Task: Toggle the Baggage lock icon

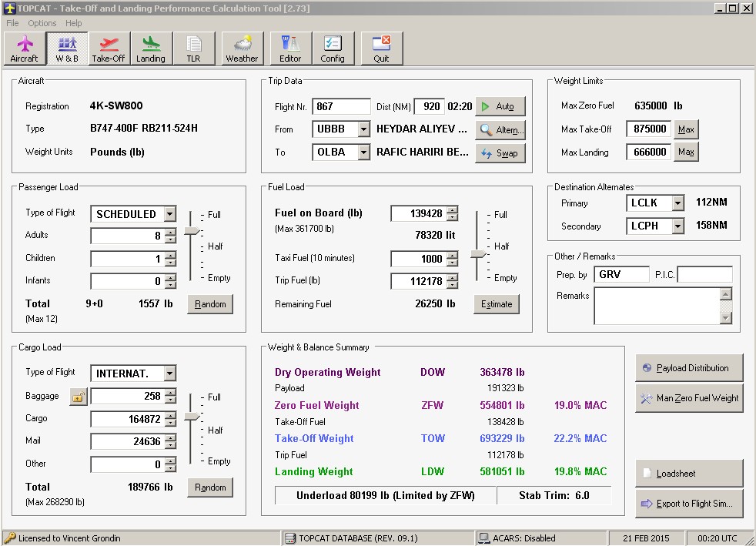Action: point(78,397)
